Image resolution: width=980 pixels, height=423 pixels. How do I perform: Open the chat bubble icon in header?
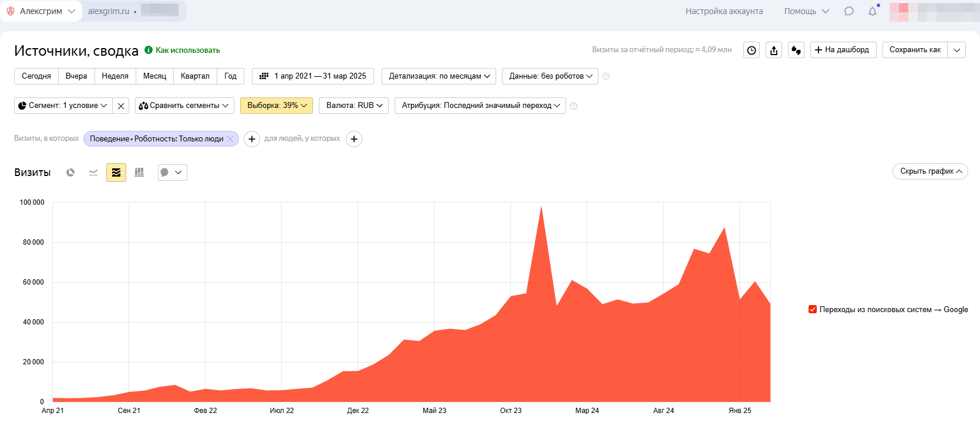848,11
